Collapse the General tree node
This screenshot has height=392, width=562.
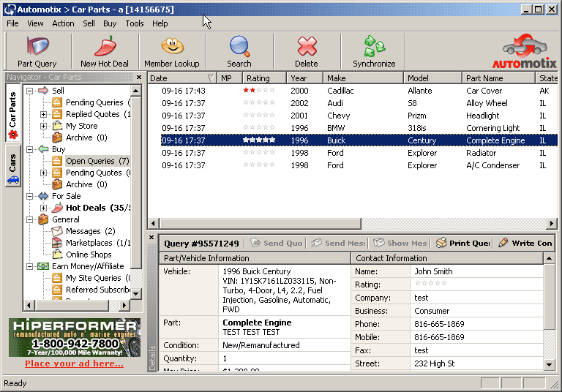pyautogui.click(x=30, y=219)
